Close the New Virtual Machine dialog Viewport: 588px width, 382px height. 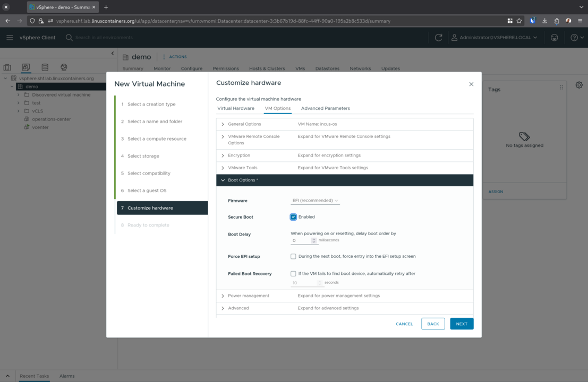[x=471, y=84]
